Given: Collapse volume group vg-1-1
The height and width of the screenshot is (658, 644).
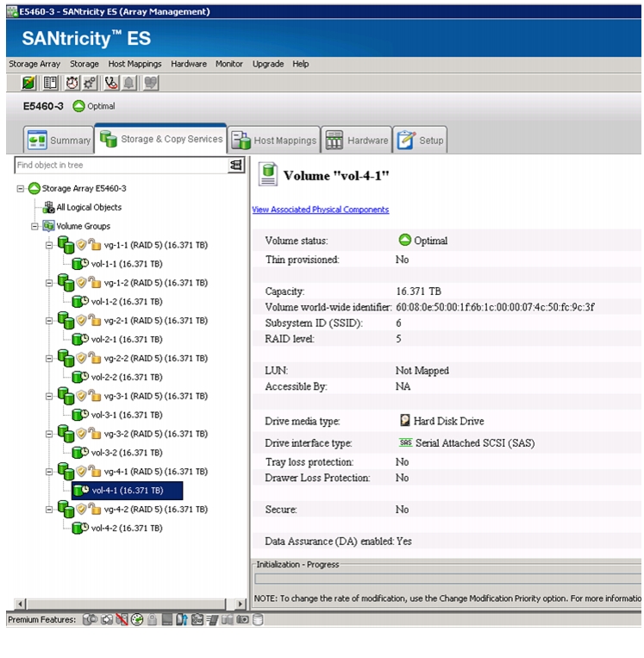Looking at the screenshot, I should [49, 245].
